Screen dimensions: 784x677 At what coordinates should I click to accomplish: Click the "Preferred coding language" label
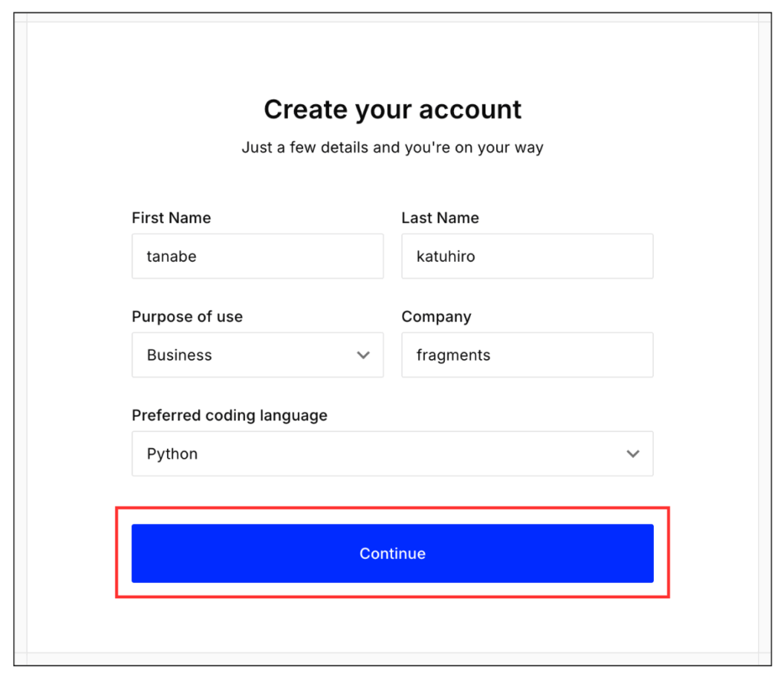pyautogui.click(x=229, y=416)
